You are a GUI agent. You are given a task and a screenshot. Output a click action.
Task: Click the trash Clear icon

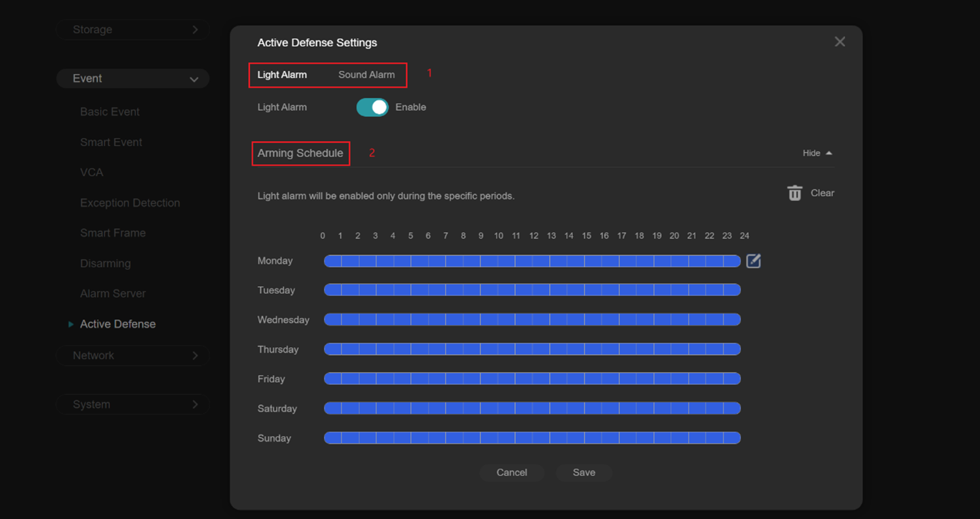pos(795,193)
